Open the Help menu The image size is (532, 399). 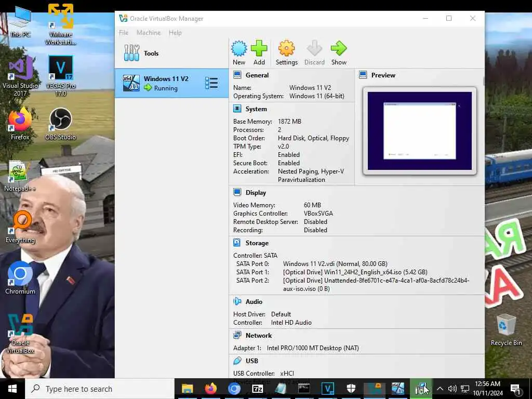[175, 33]
